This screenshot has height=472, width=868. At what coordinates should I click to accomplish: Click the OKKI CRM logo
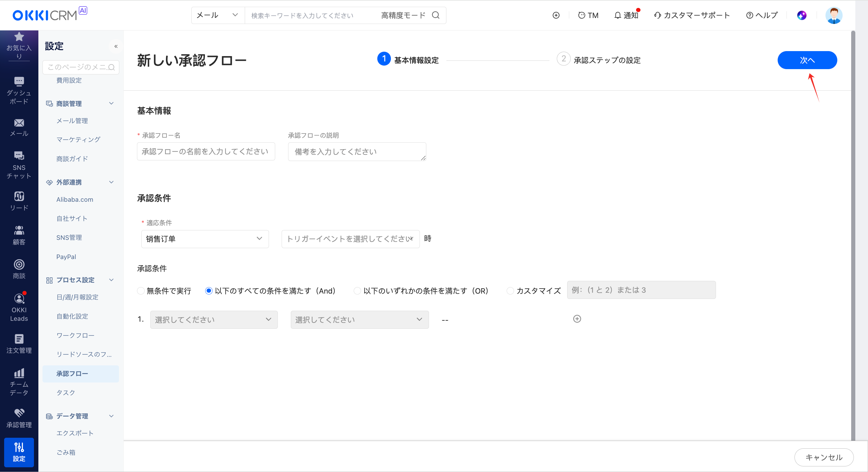pyautogui.click(x=50, y=14)
